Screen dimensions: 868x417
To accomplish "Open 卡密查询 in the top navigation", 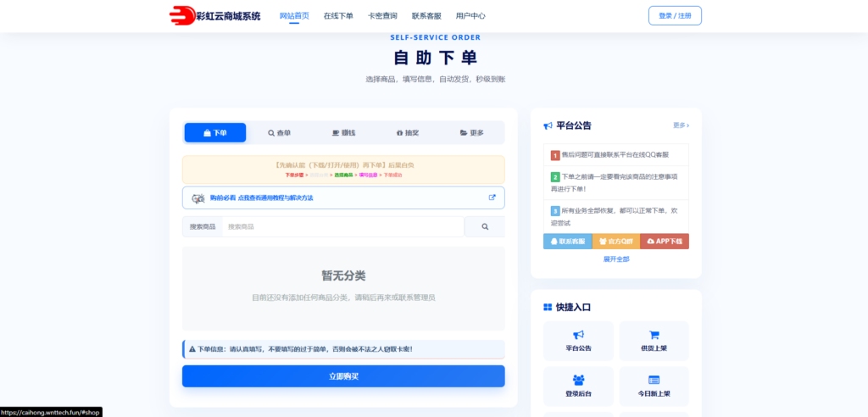I will point(382,16).
